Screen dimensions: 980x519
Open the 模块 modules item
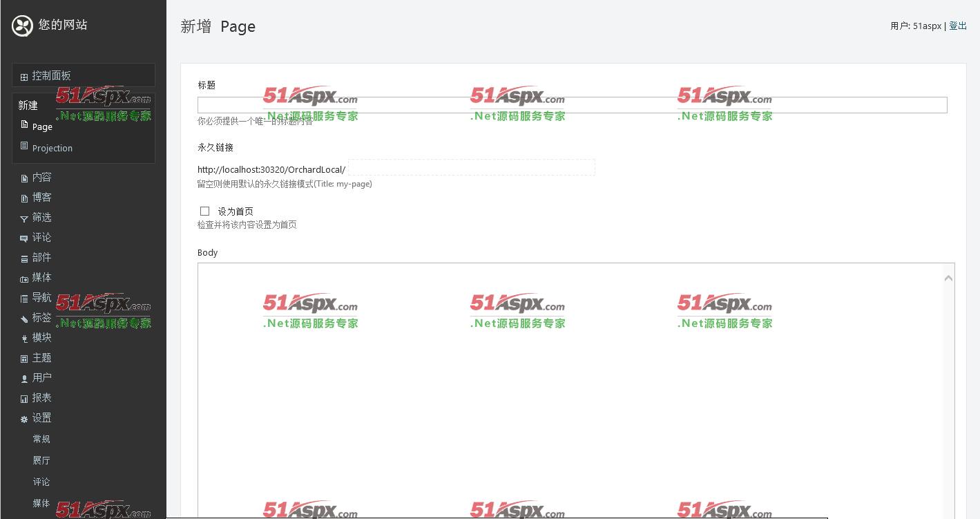tap(41, 338)
